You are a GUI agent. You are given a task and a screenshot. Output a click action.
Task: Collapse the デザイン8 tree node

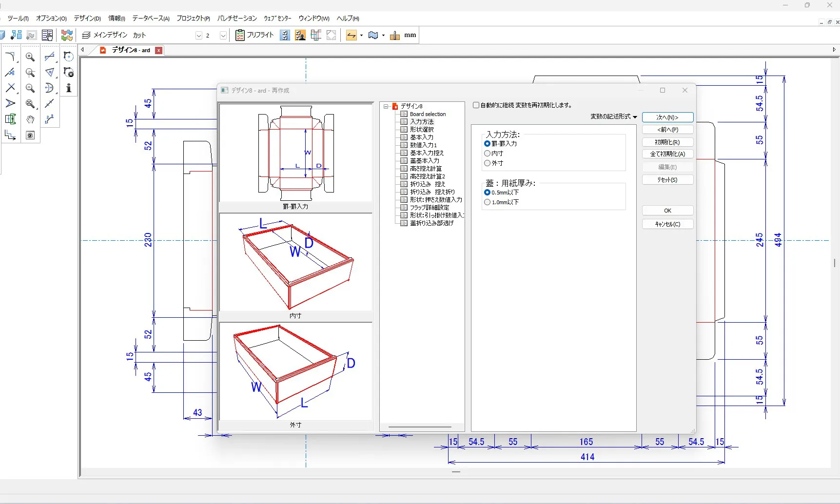386,106
